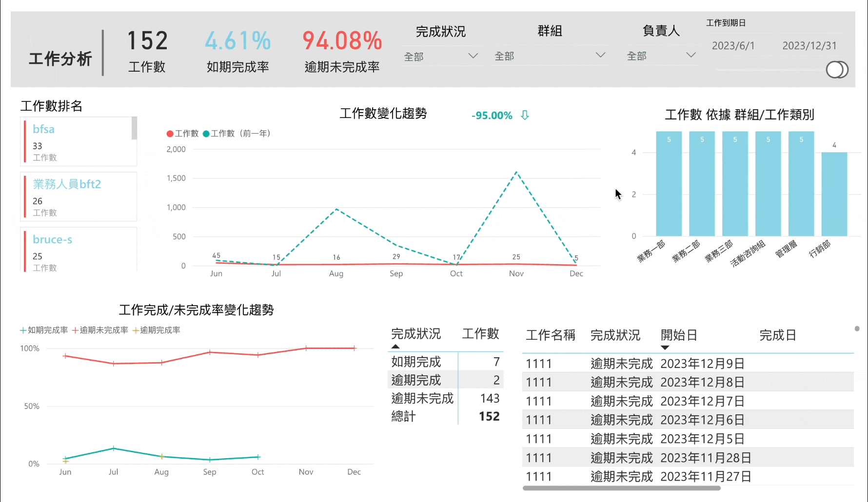Click the 逾期未完成率 legend item
Viewport: 868px width, 502px height.
[100, 330]
